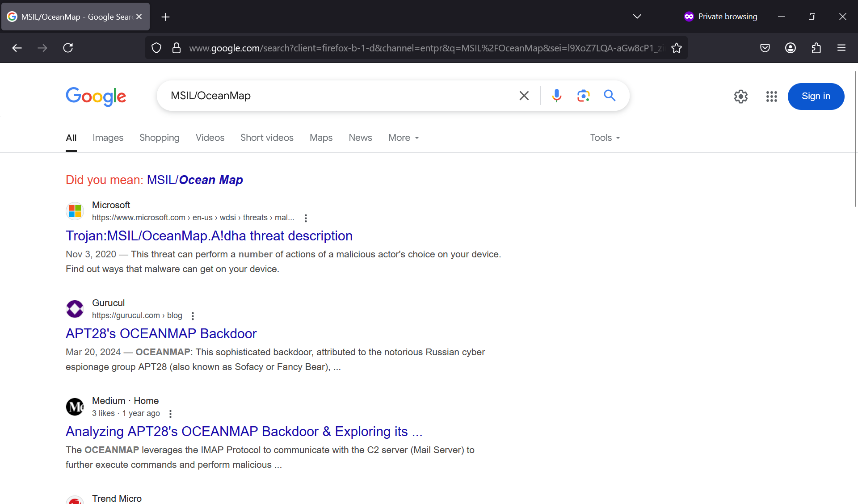Switch to the Shopping tab
The width and height of the screenshot is (858, 504).
(160, 138)
